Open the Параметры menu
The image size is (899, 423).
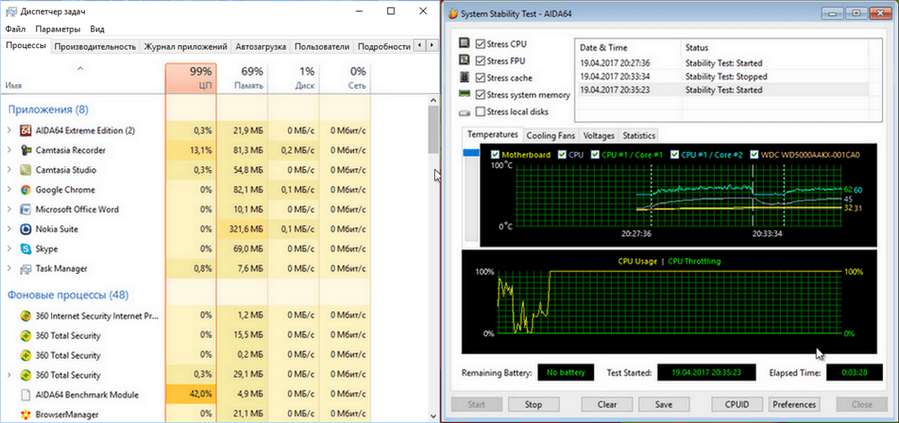click(x=52, y=30)
